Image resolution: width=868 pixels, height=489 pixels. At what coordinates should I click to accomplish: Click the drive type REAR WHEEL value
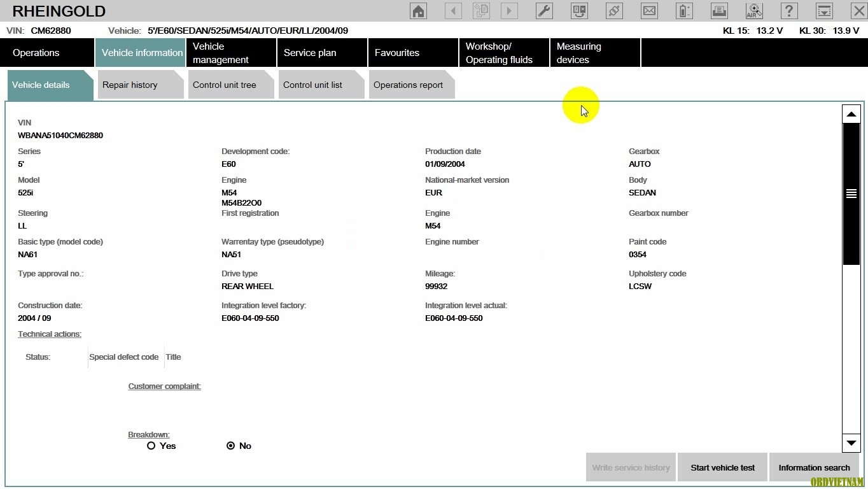pos(248,287)
